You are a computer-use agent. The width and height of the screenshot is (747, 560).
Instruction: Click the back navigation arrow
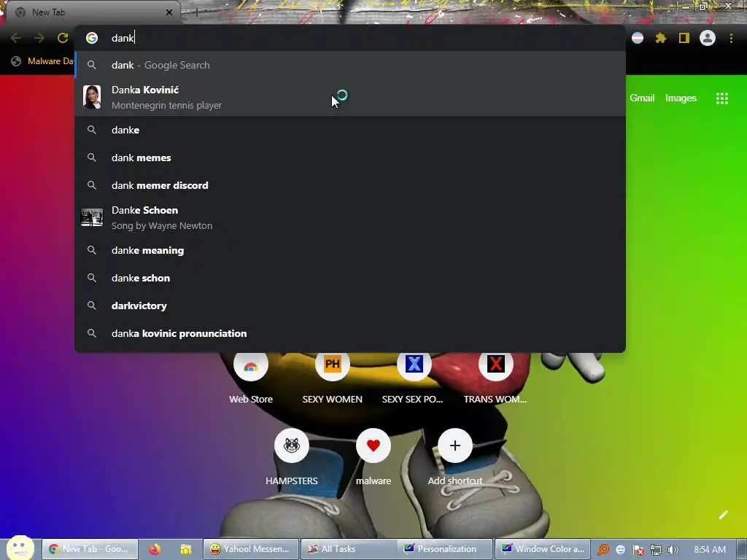coord(16,38)
